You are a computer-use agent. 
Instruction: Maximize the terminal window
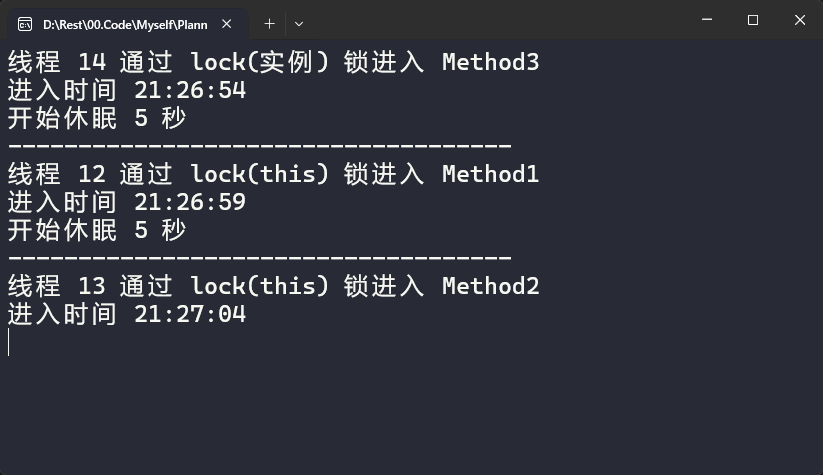tap(753, 20)
